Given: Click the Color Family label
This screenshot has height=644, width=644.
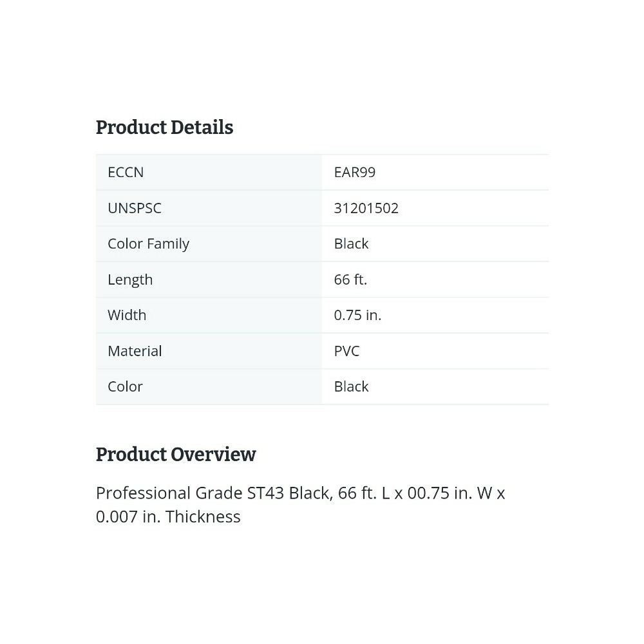Looking at the screenshot, I should coord(148,244).
